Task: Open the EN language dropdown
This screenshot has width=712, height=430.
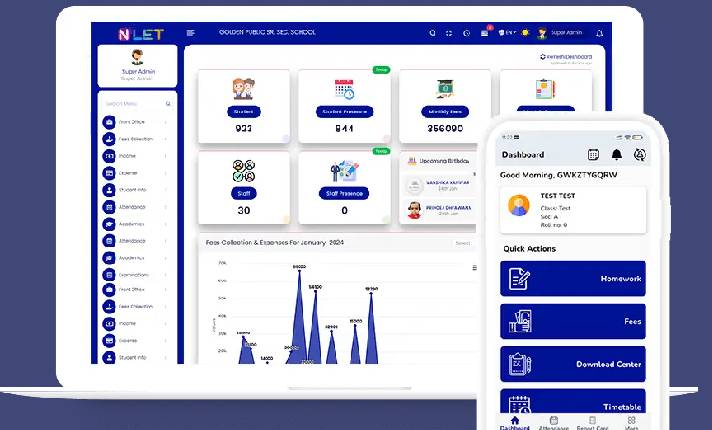Action: [508, 33]
